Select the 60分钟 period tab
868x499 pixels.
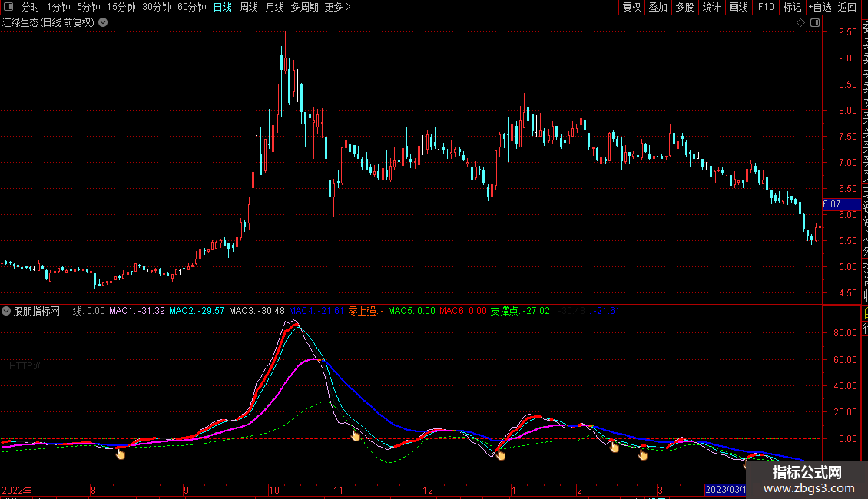click(x=191, y=7)
